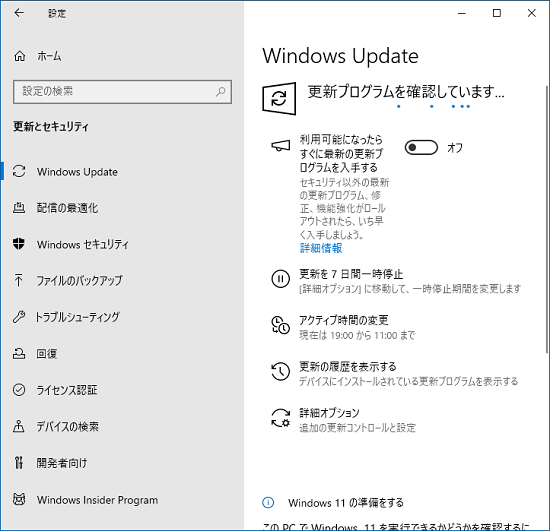This screenshot has width=550, height=531.
Task: Click the 現在は 19:00 から 11:00 まで text
Action: 357,335
